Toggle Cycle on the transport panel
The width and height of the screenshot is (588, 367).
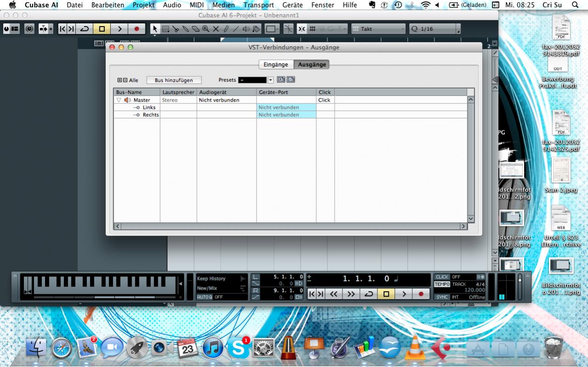click(x=369, y=294)
